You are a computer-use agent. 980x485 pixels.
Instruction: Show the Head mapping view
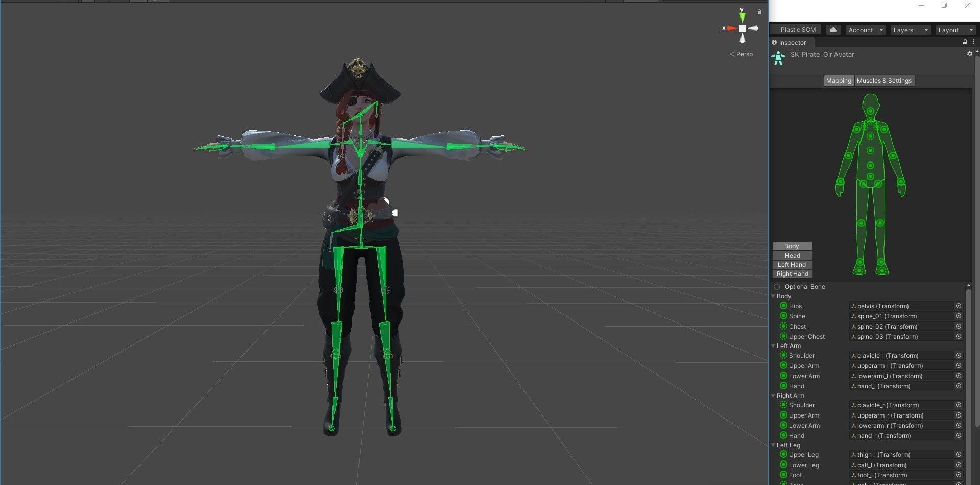coord(792,256)
